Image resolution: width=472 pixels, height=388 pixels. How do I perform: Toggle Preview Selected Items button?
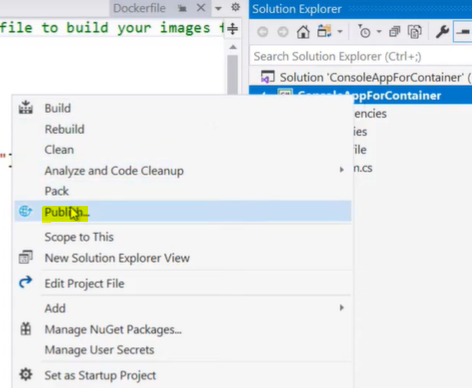(463, 32)
